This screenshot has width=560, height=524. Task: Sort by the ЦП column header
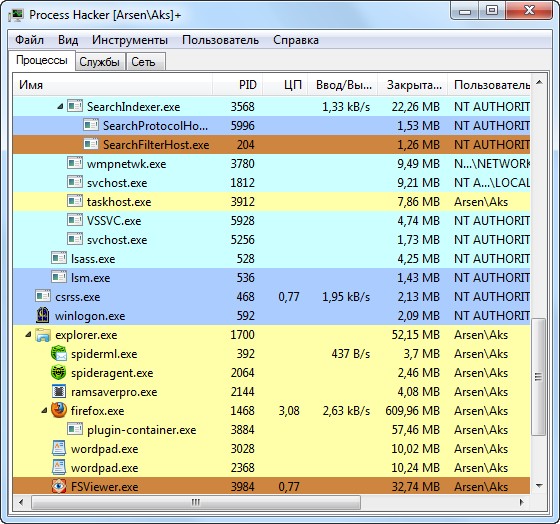click(285, 85)
